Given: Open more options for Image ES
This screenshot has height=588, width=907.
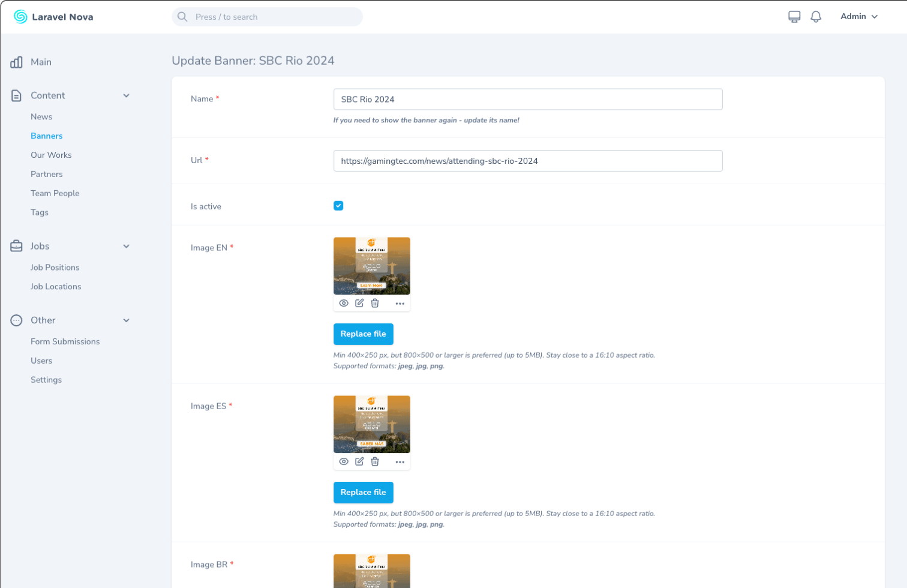Looking at the screenshot, I should [400, 462].
